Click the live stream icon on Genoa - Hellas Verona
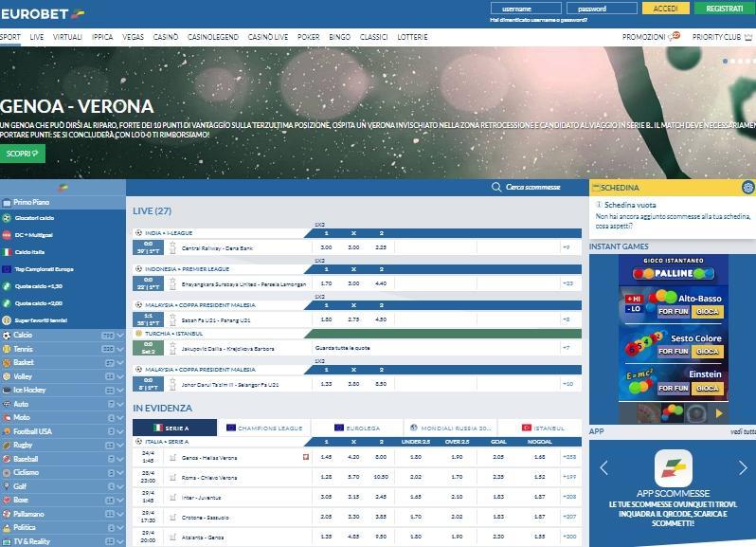The width and height of the screenshot is (756, 547). 306,457
